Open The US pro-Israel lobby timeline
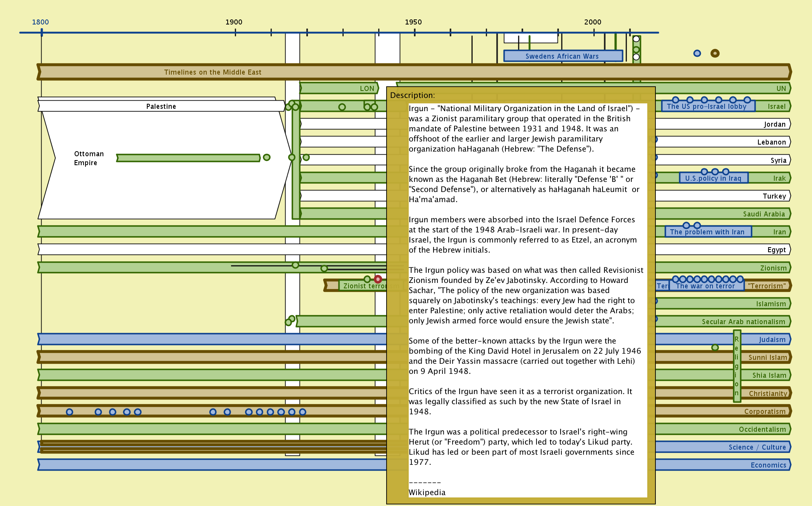812x506 pixels. [707, 106]
